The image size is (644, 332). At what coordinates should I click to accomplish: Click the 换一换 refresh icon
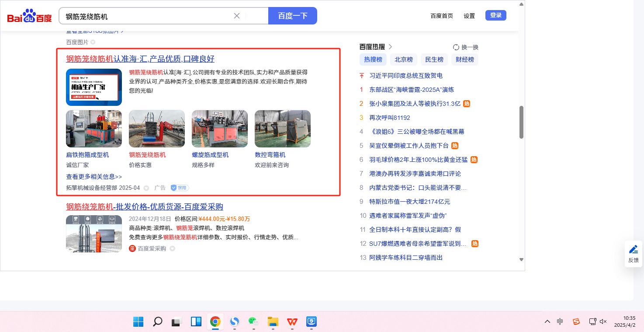pyautogui.click(x=456, y=47)
